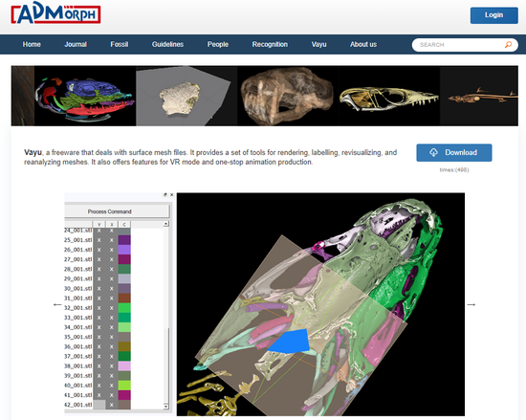Select the 29_001.stl row name
Image resolution: width=526 pixels, height=420 pixels.
click(78, 278)
